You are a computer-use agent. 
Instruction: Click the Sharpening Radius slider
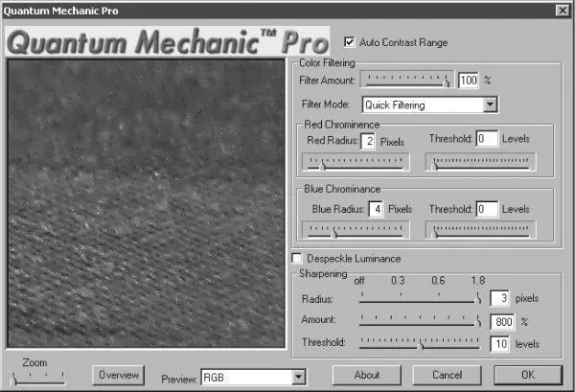click(x=421, y=298)
